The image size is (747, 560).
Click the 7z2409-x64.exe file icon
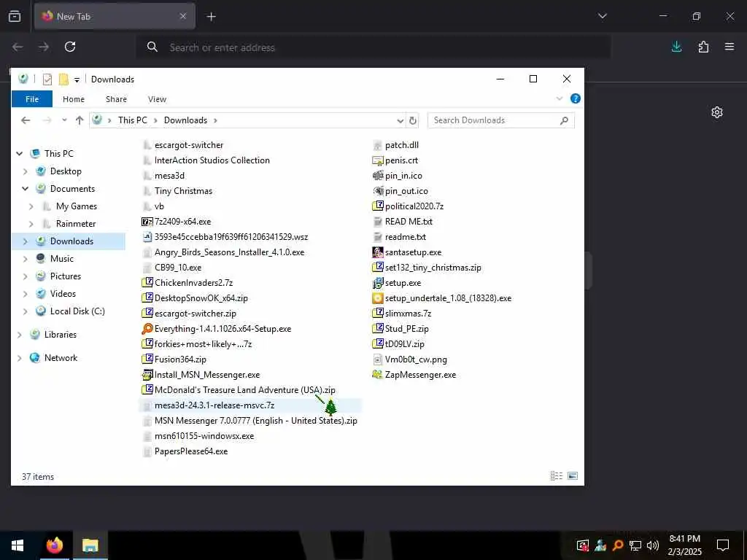click(147, 222)
